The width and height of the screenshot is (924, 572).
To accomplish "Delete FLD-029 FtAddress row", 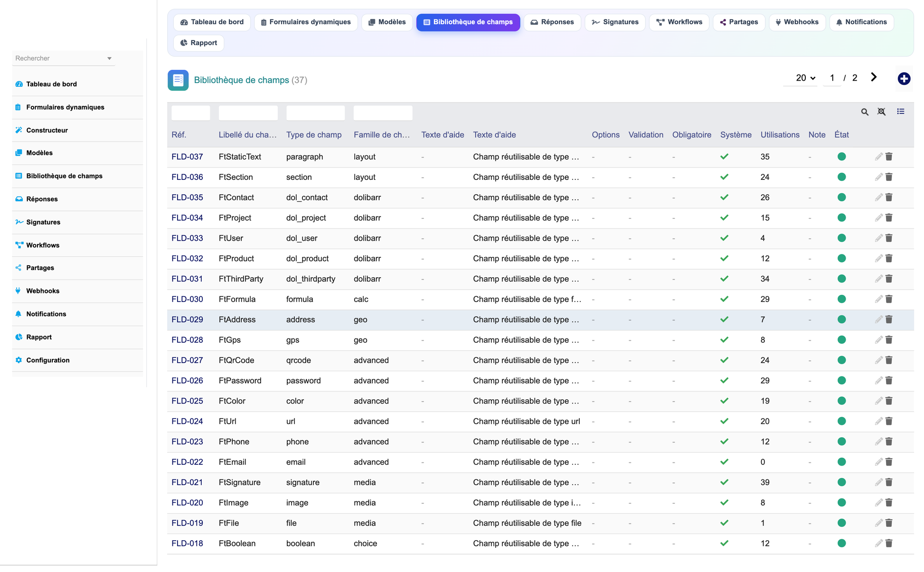I will point(889,319).
